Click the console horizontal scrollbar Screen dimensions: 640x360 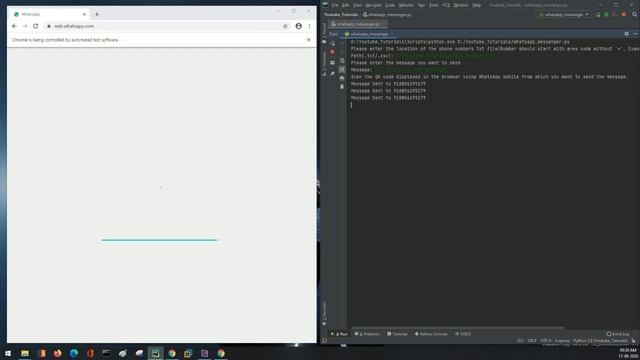click(458, 327)
